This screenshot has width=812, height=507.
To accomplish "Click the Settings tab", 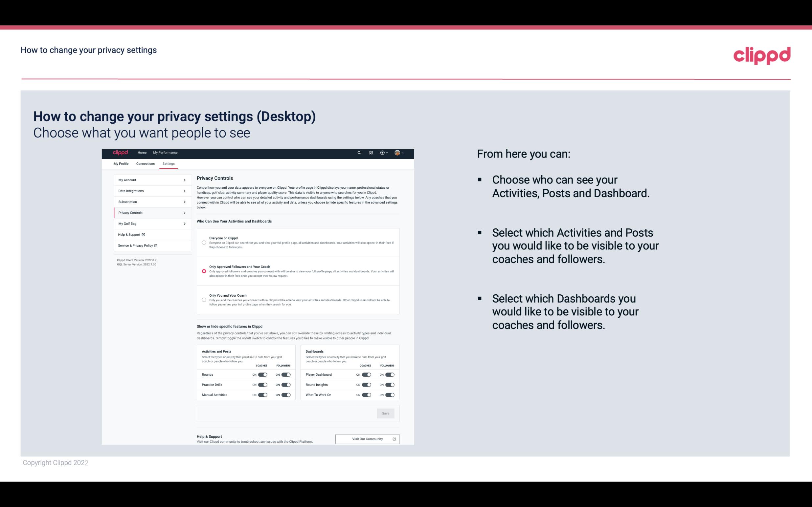I will 169,163.
